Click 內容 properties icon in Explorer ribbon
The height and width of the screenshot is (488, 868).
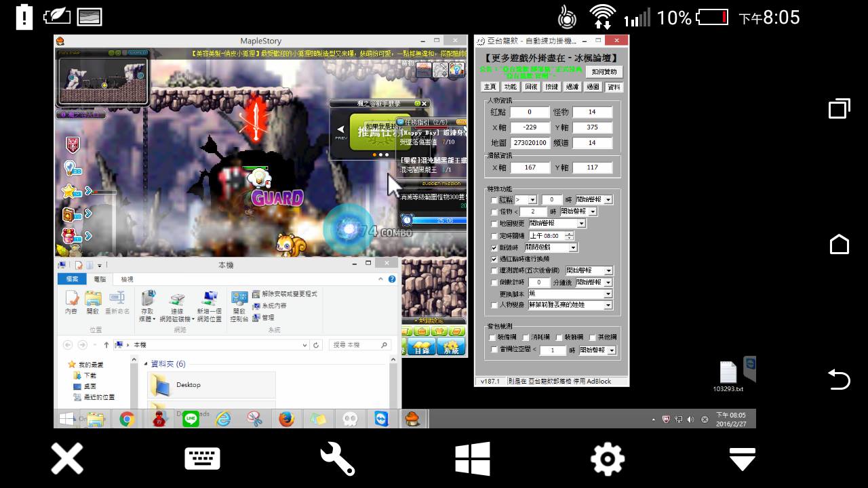point(71,302)
